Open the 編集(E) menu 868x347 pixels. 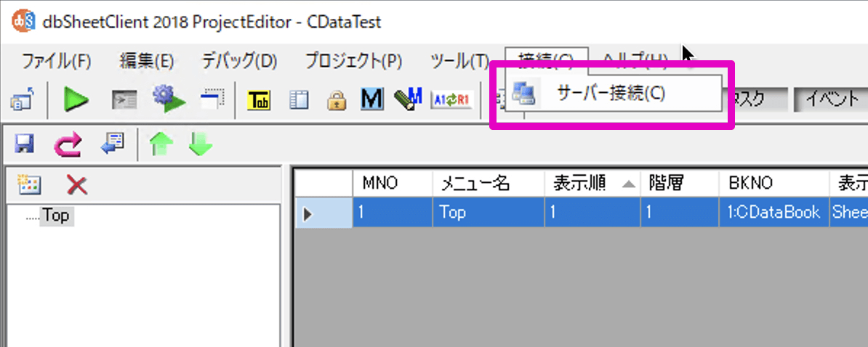[147, 61]
